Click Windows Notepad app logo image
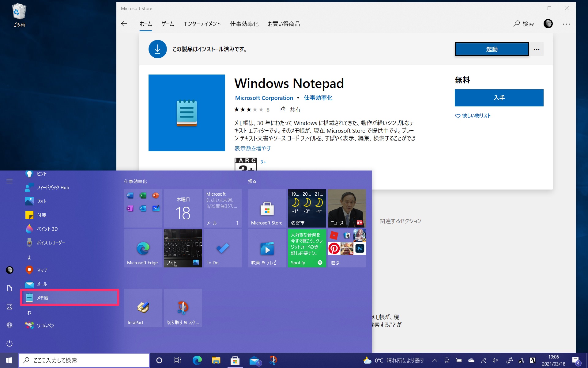 pyautogui.click(x=187, y=113)
